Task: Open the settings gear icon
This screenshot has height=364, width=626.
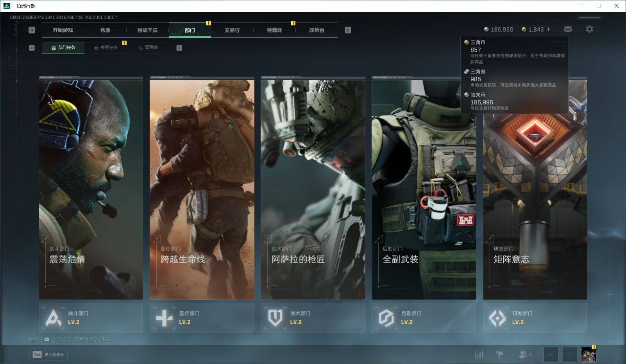Action: 589,29
